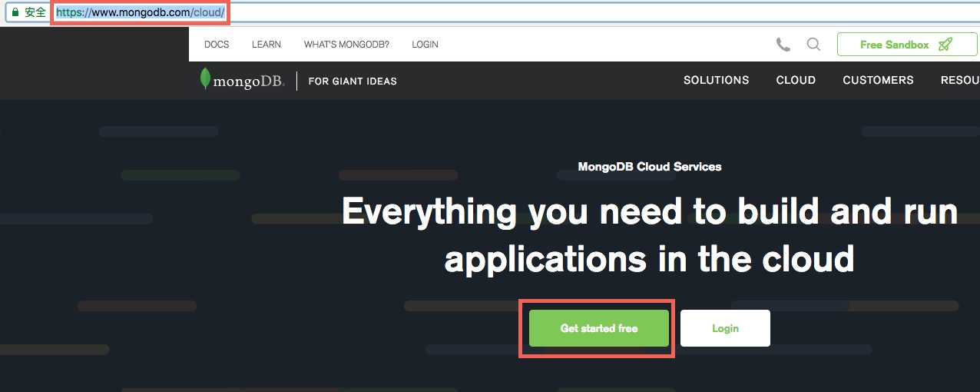Viewport: 980px width, 392px height.
Task: Click the Free Sandbox button
Action: pyautogui.click(x=907, y=45)
